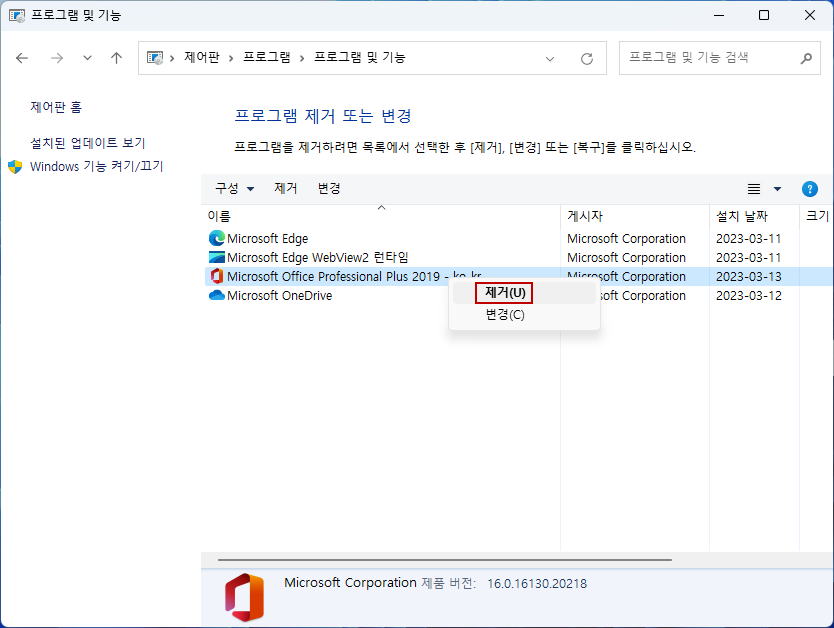Screen dimensions: 834x628
Task: Minimize the 프로그램 및 기능 window
Action: [719, 15]
